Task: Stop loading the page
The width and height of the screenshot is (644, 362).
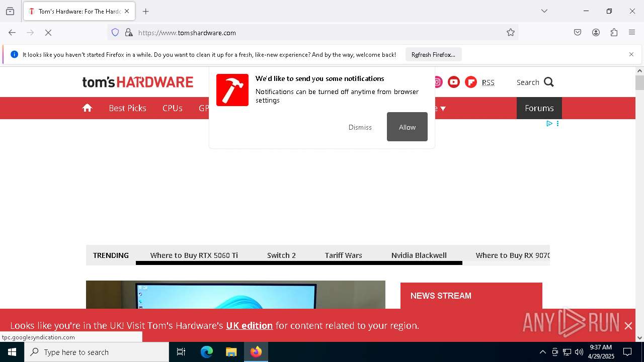Action: [x=48, y=33]
